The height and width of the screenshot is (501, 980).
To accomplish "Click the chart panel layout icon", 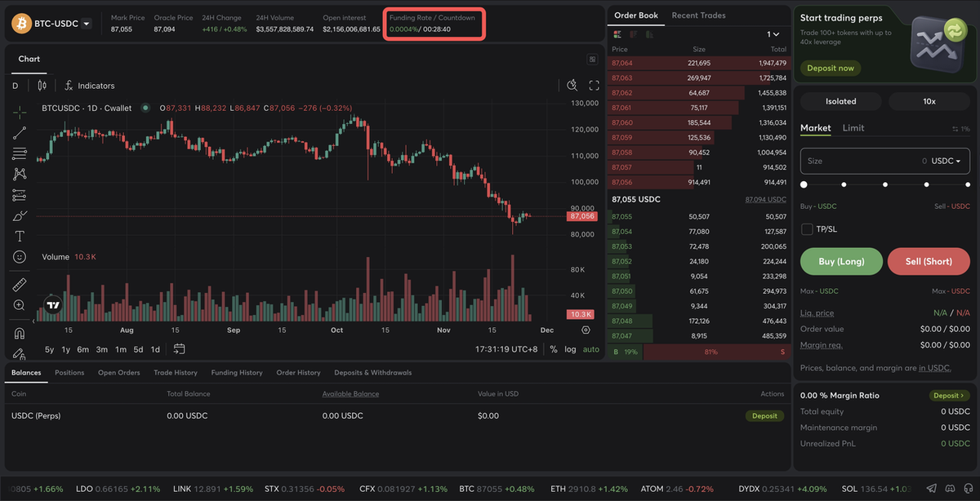I will 592,59.
